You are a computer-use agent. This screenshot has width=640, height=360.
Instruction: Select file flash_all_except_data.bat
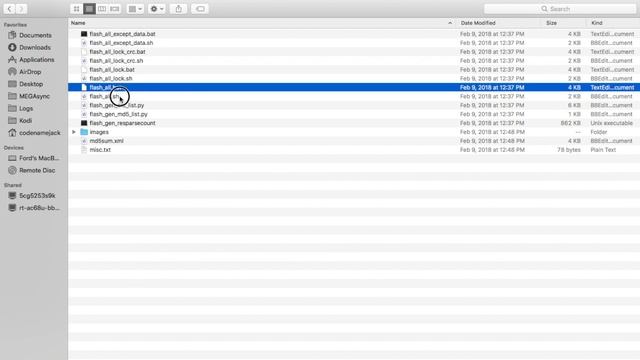122,34
